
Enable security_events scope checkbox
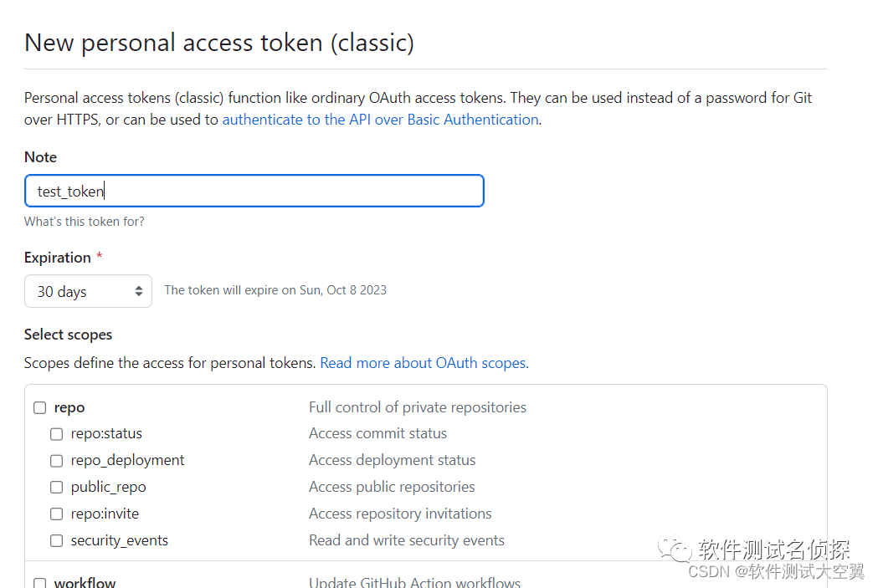(56, 541)
